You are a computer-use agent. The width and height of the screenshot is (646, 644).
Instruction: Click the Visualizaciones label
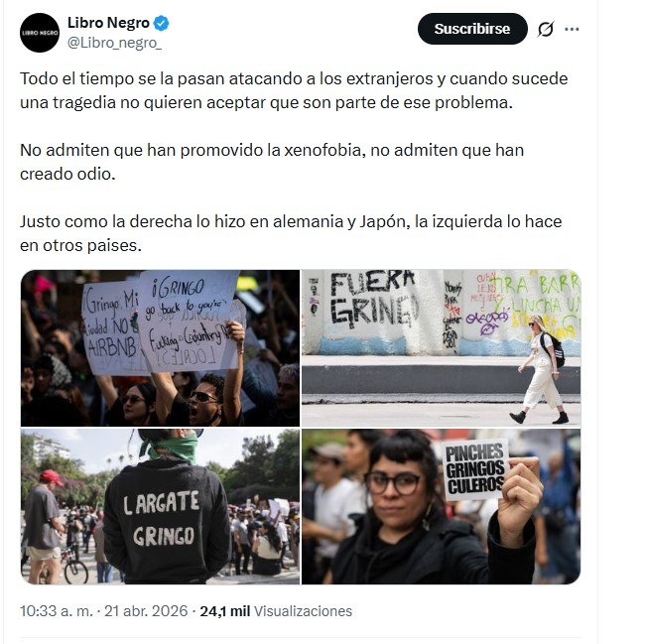pos(303,611)
